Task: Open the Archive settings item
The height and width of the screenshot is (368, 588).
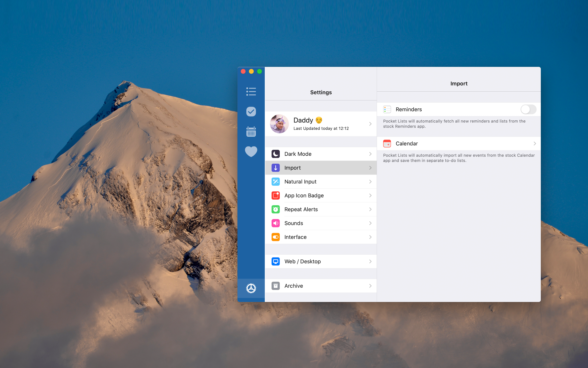Action: click(x=321, y=286)
